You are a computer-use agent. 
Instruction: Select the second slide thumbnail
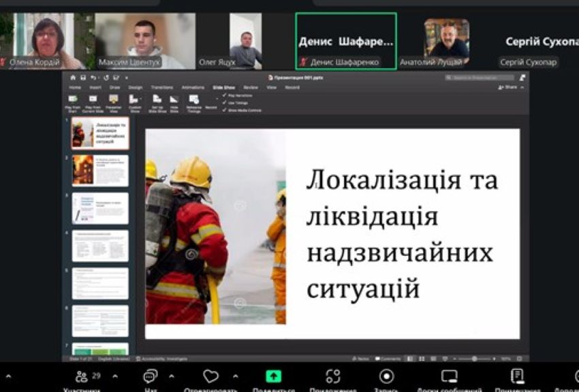coord(100,170)
